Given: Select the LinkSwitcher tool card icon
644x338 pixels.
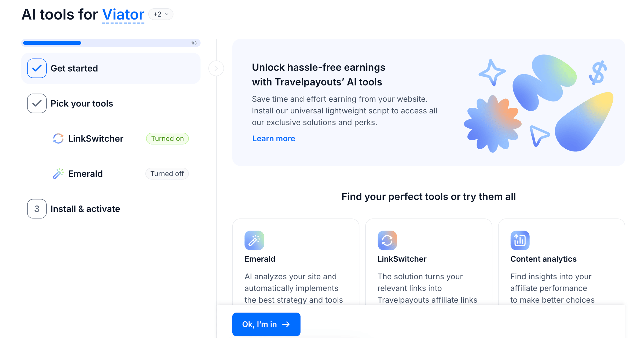Looking at the screenshot, I should point(387,240).
